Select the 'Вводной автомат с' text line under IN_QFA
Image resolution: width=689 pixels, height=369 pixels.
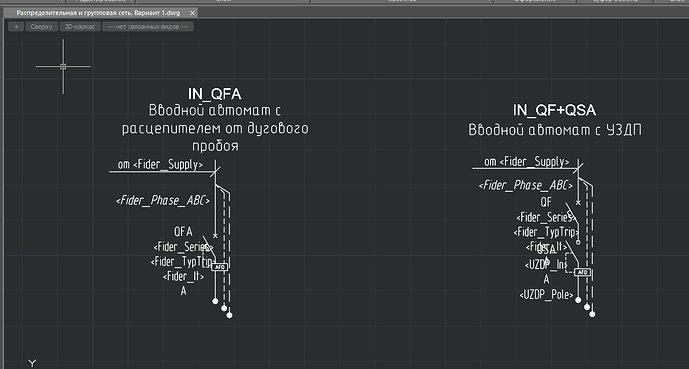215,110
